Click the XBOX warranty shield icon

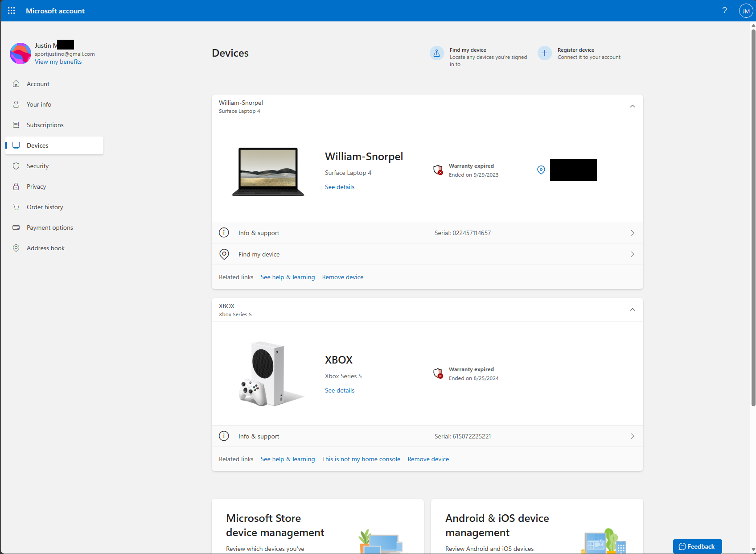pos(438,373)
